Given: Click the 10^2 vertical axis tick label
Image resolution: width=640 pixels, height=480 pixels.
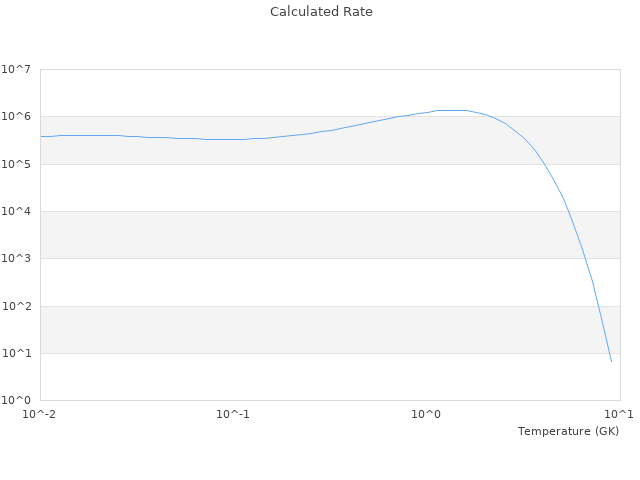Looking at the screenshot, I should (x=16, y=306).
